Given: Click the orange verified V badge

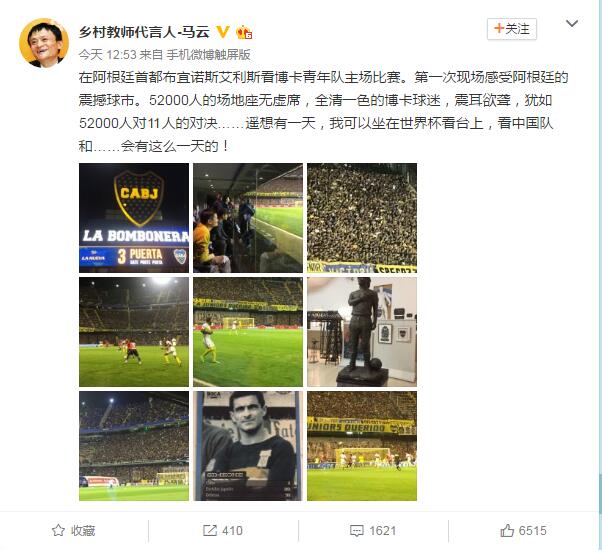Looking at the screenshot, I should click(x=223, y=31).
